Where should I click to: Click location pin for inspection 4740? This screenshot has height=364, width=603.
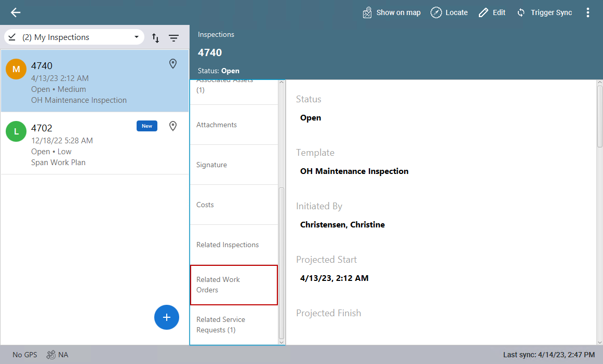pos(173,64)
